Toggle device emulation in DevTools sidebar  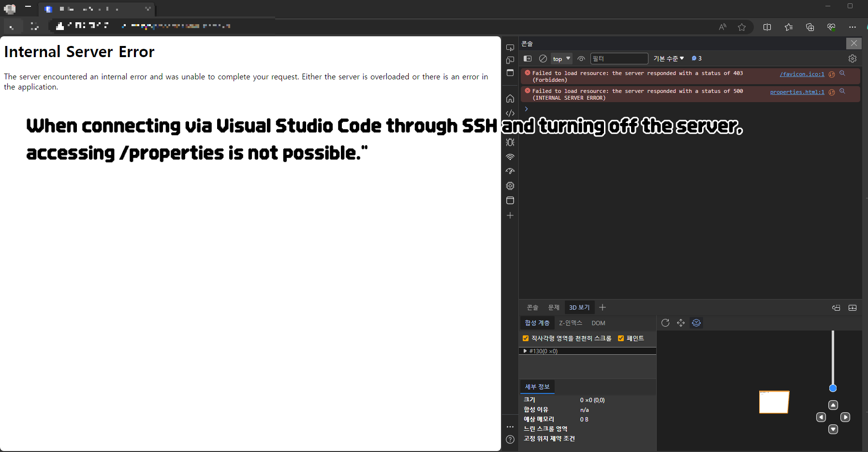[x=510, y=60]
